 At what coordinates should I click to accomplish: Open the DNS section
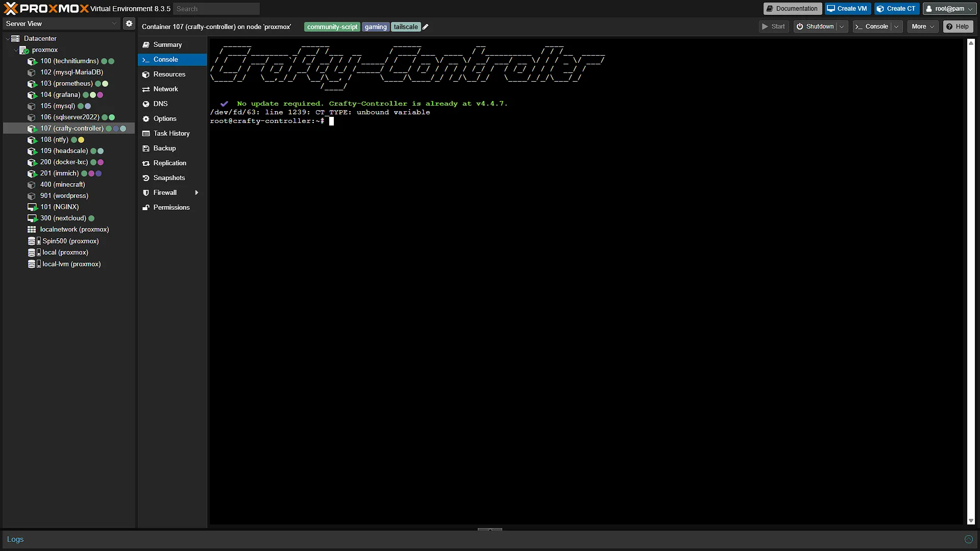[x=172, y=104]
